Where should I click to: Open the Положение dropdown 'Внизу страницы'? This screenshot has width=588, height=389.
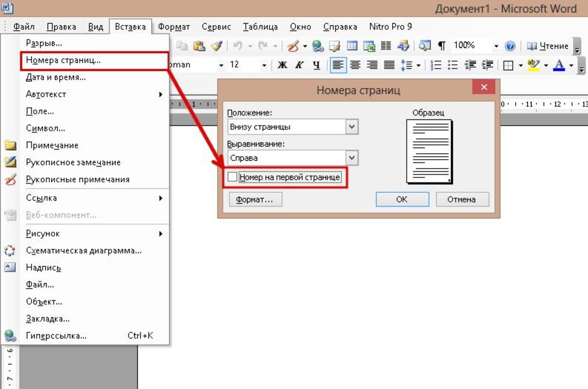tap(351, 127)
